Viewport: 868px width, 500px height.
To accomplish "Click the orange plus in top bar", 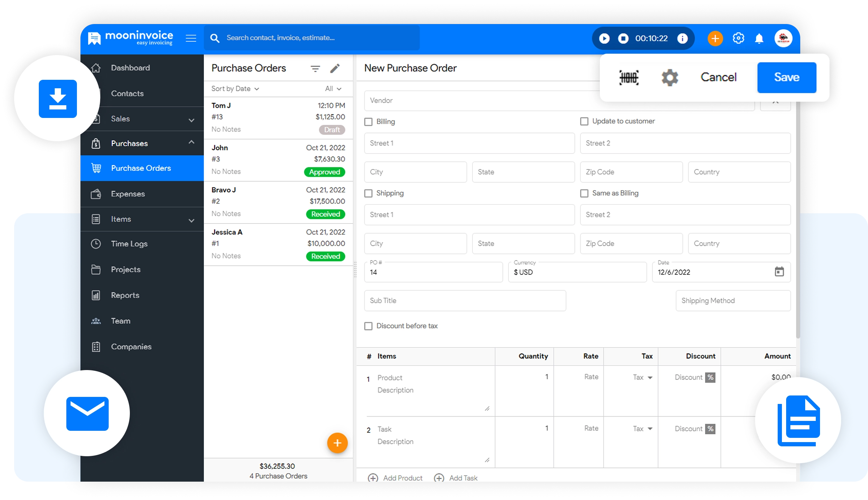I will (x=715, y=38).
